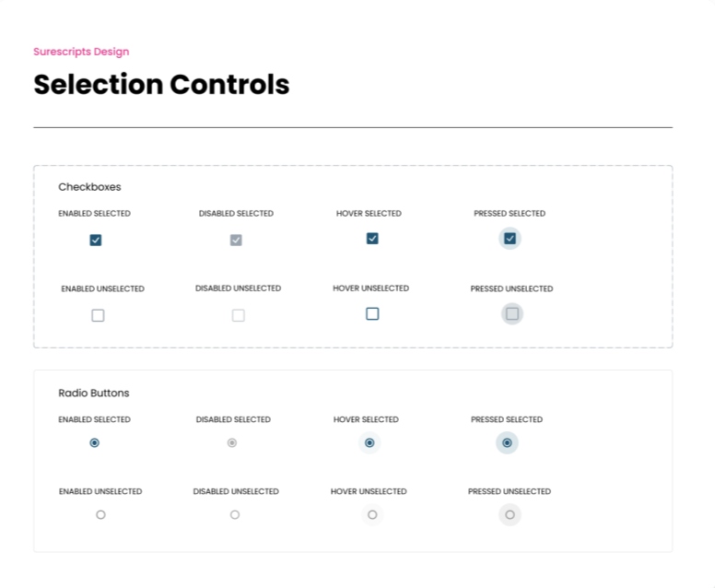Uncheck the Pressed Selected checkbox
Viewport: 715px width, 588px height.
pyautogui.click(x=510, y=239)
